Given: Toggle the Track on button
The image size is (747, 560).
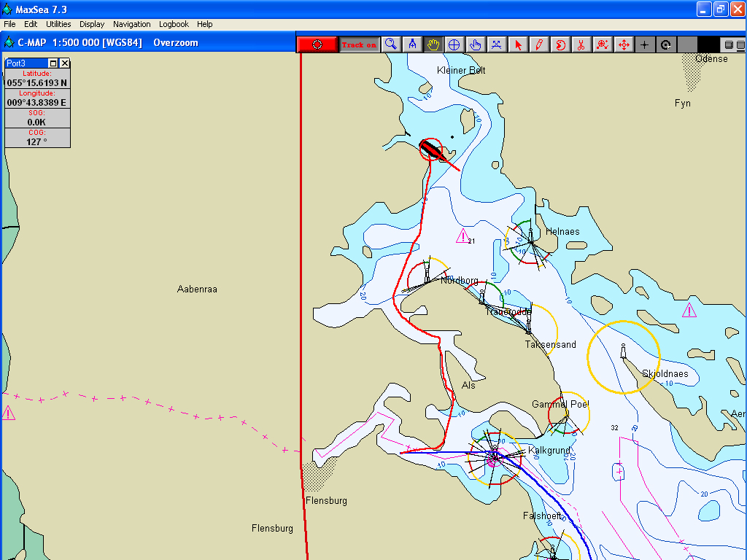Looking at the screenshot, I should coord(359,44).
